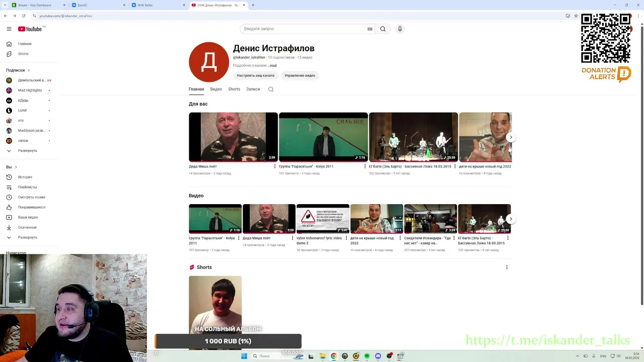
Task: Search within channel using magnifier icon
Action: click(x=271, y=89)
